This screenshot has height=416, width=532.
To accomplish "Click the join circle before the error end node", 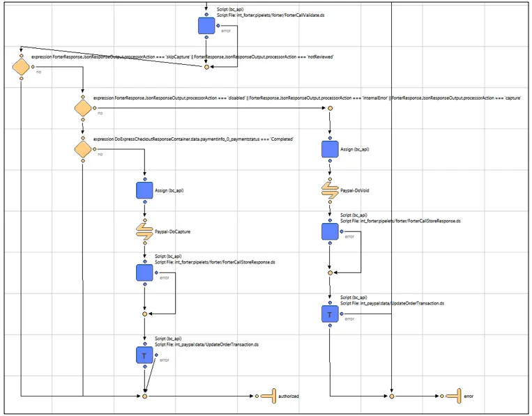I will pyautogui.click(x=392, y=396).
